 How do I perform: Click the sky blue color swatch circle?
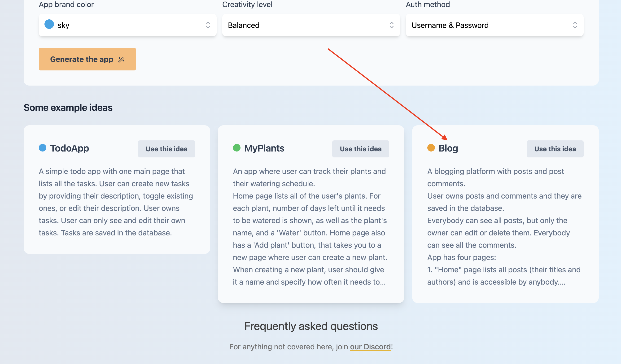pos(49,24)
